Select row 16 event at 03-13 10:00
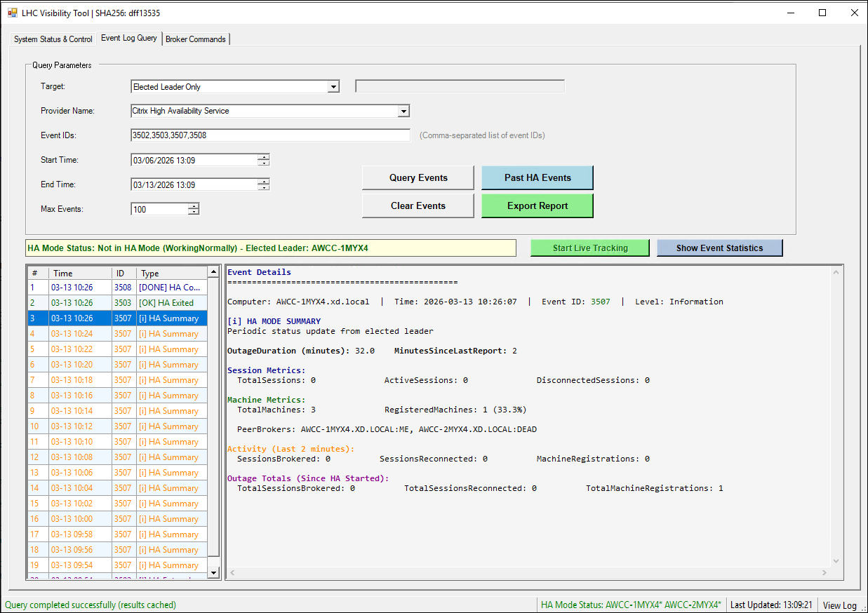 [117, 519]
